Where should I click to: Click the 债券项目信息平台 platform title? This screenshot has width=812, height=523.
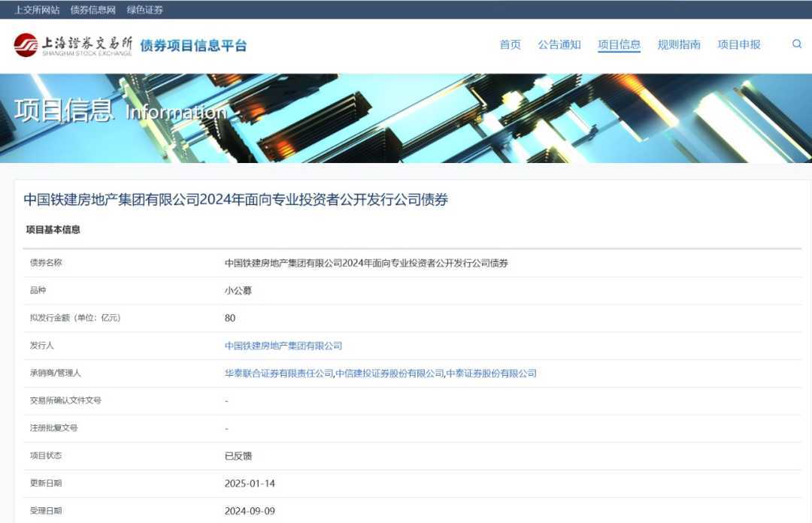click(193, 46)
